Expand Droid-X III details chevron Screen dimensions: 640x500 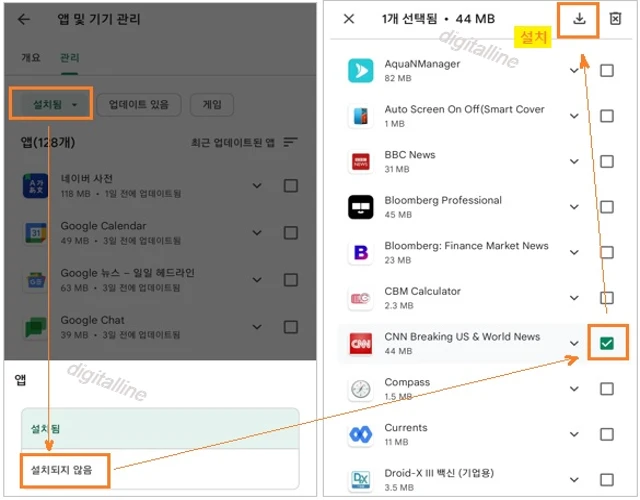[574, 480]
